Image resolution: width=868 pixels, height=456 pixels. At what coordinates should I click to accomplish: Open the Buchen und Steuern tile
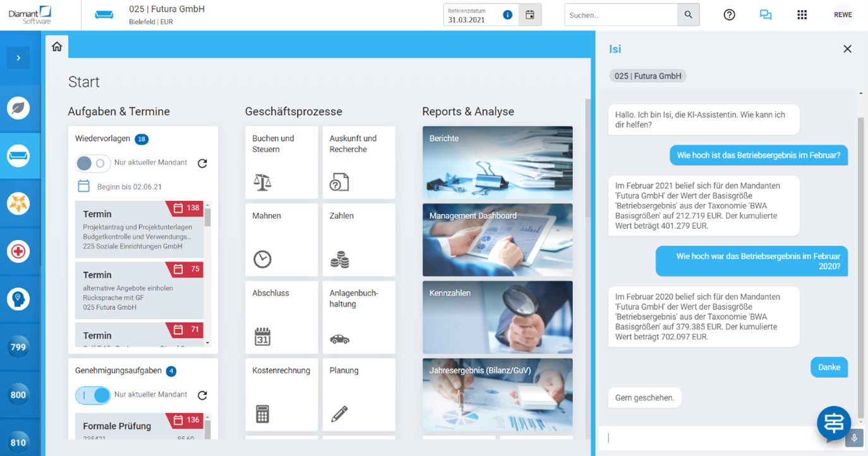(x=282, y=162)
